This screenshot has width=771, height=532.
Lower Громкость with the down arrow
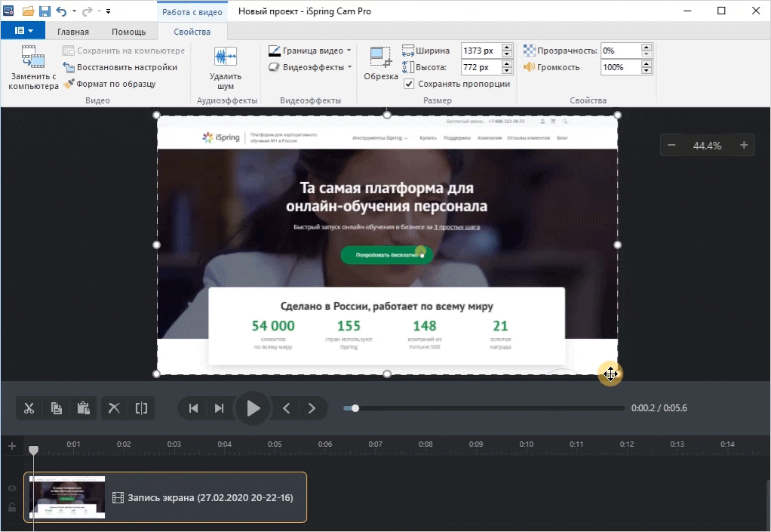pos(647,70)
